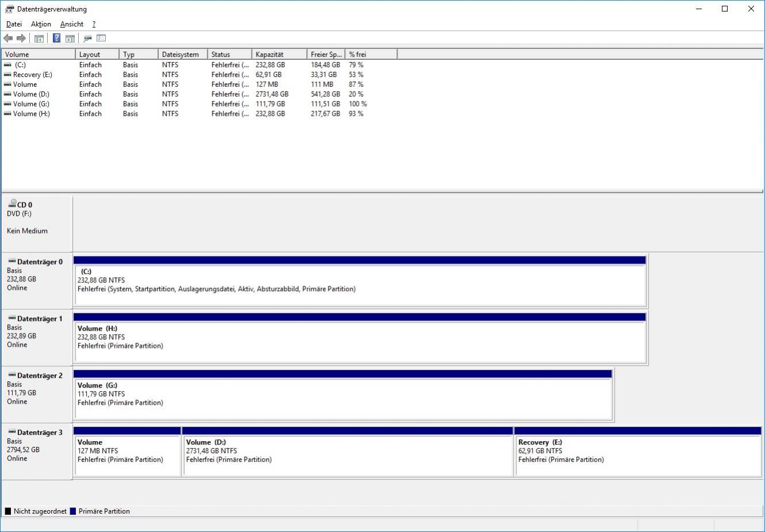Open the Aktion menu

[x=41, y=24]
